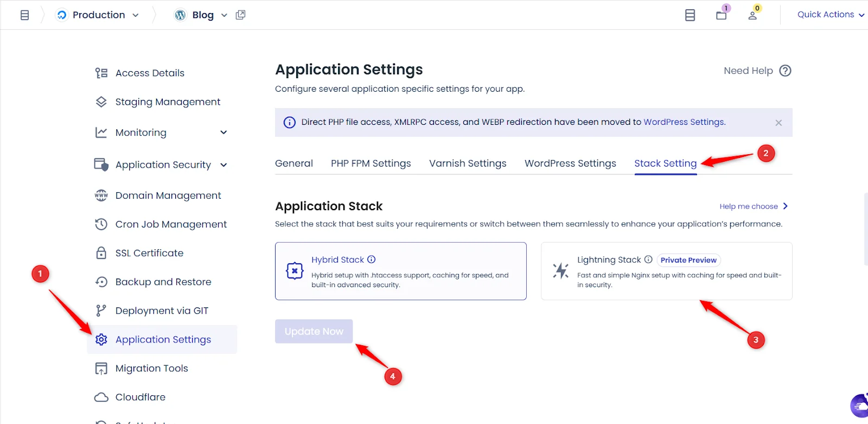Open Cloudflare in sidebar
This screenshot has height=424, width=868.
point(141,397)
